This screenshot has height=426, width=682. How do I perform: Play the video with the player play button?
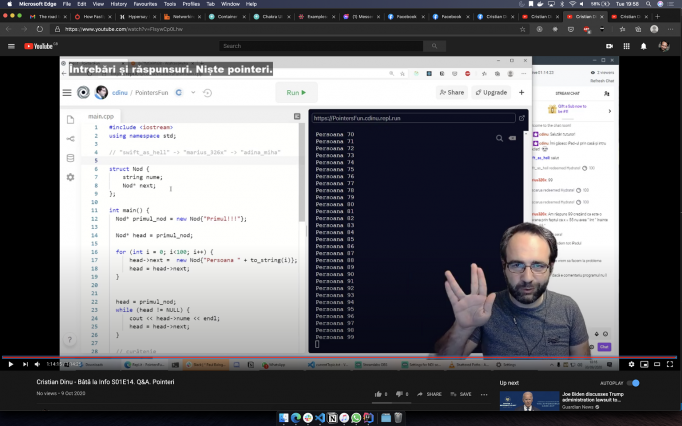(x=11, y=364)
